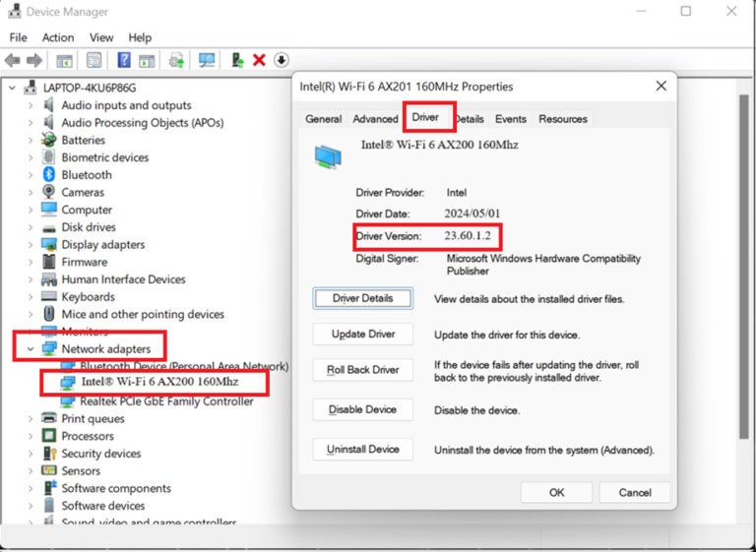
Task: Click the Batteries category icon
Action: (48, 140)
